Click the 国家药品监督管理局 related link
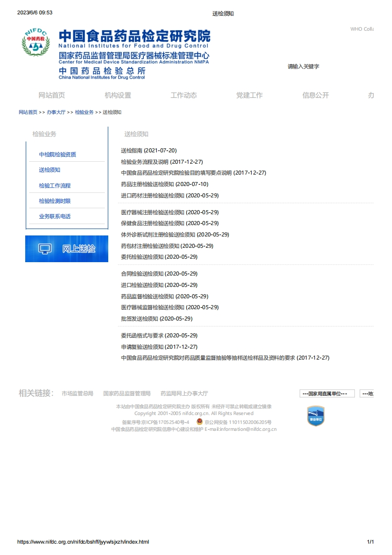The height and width of the screenshot is (555, 392). 127,394
